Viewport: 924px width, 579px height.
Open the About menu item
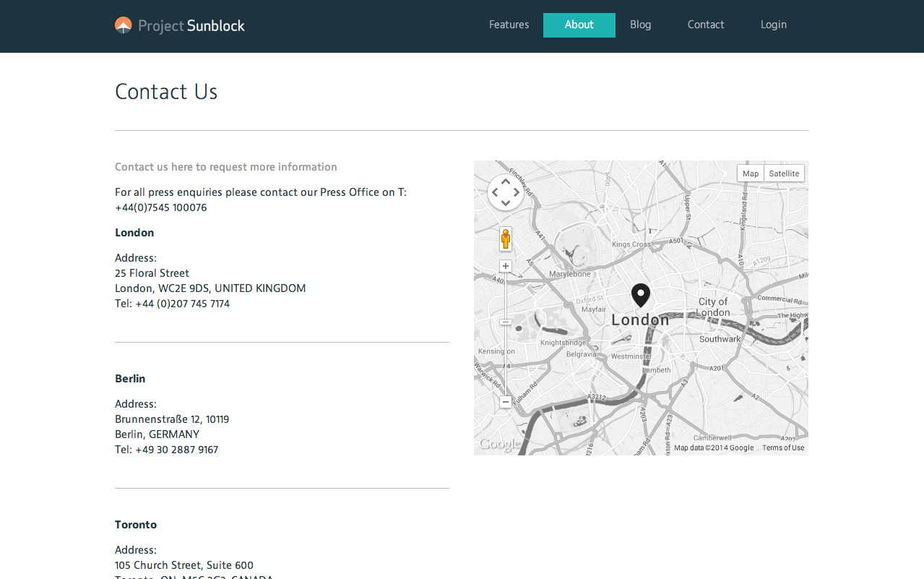579,25
